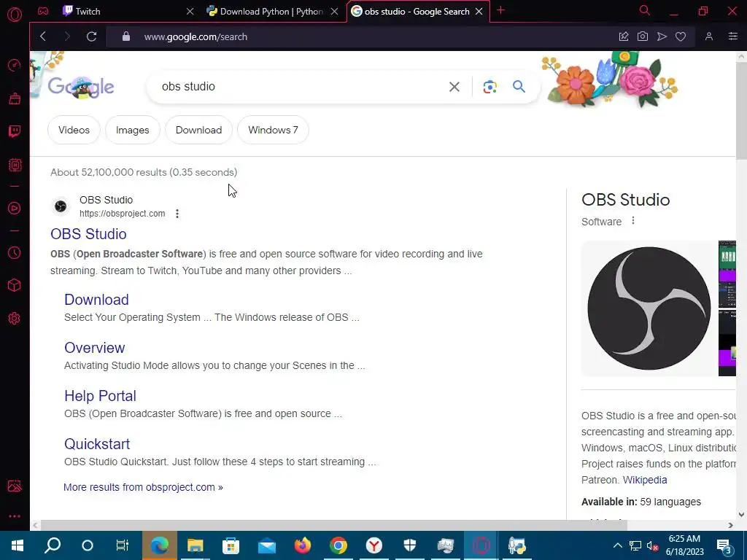Select the Download filter chip

[x=198, y=130]
